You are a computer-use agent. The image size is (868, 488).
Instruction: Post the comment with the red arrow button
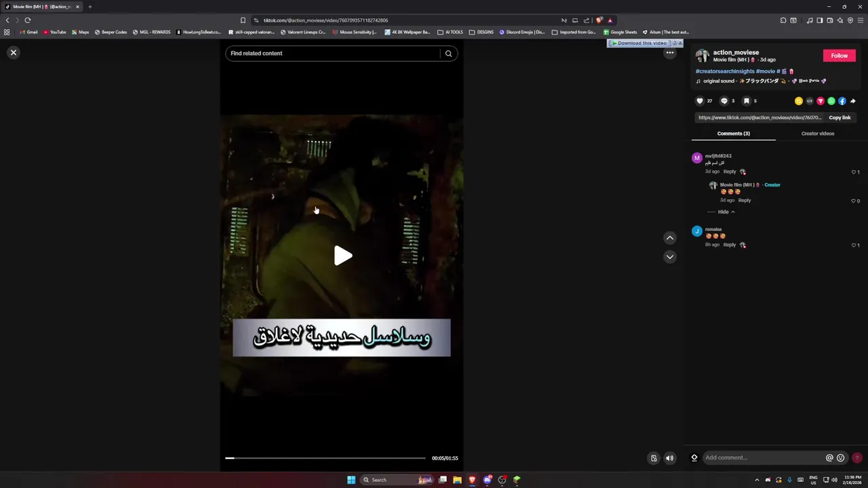tap(857, 458)
